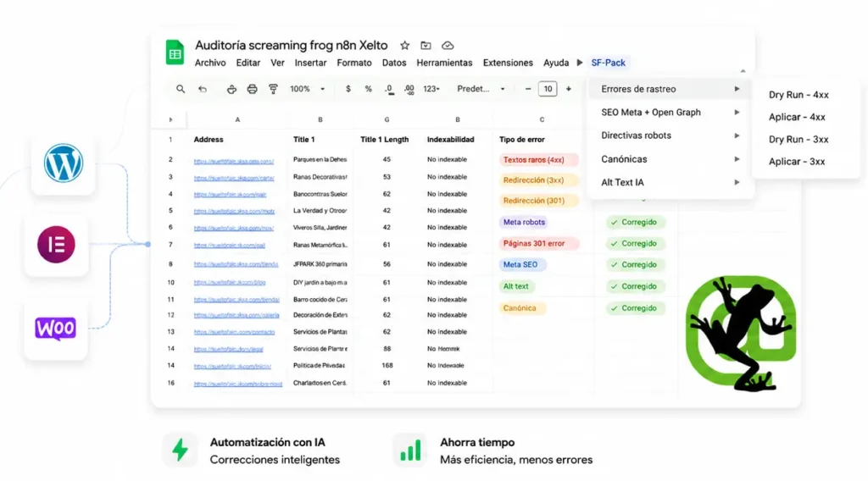This screenshot has width=868, height=481.
Task: Select the Redirección (301) tag
Action: tap(538, 201)
